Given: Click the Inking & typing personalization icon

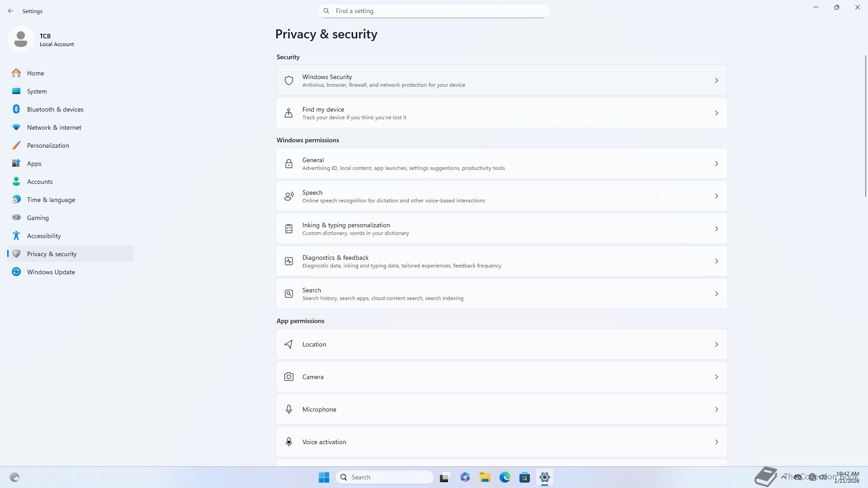Looking at the screenshot, I should (x=288, y=229).
